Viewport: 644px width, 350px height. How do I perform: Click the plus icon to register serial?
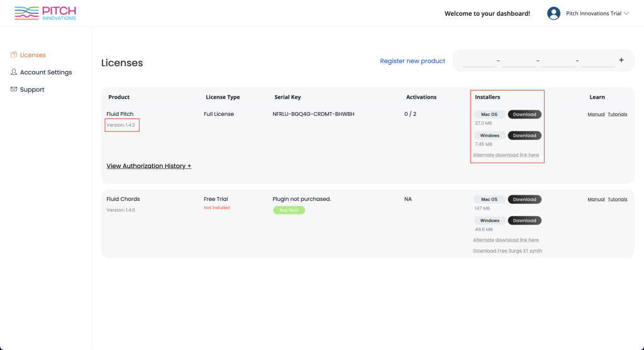click(x=621, y=60)
